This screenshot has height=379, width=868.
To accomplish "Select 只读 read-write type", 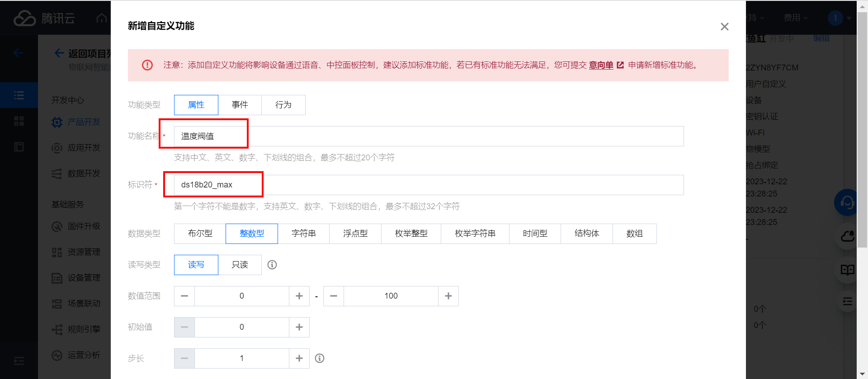I will [240, 265].
